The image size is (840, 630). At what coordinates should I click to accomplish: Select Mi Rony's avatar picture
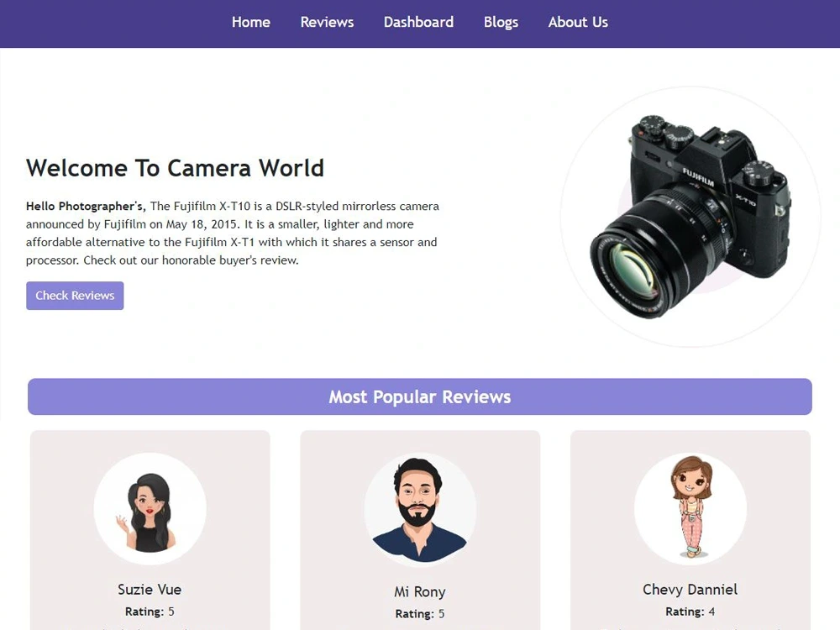pos(420,509)
